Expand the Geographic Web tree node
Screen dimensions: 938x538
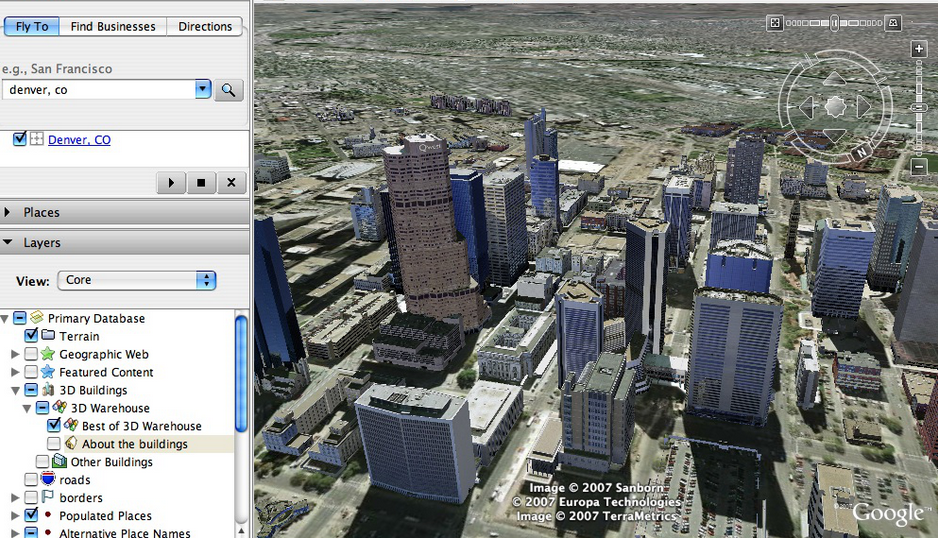click(x=15, y=354)
